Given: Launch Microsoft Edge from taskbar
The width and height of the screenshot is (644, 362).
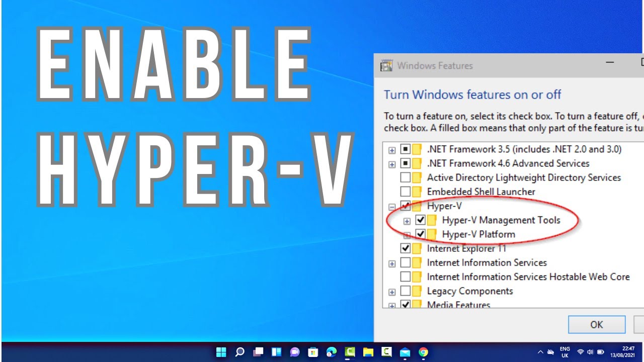Looking at the screenshot, I should [331, 352].
